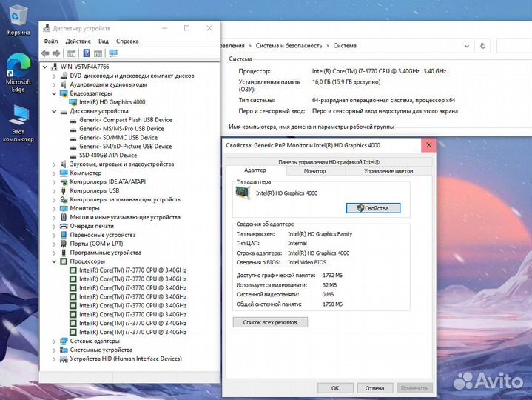Viewport: 532px width, 400px height.
Task: Collapse the WIN-V5TVF4A7766 root node
Action: 45,67
